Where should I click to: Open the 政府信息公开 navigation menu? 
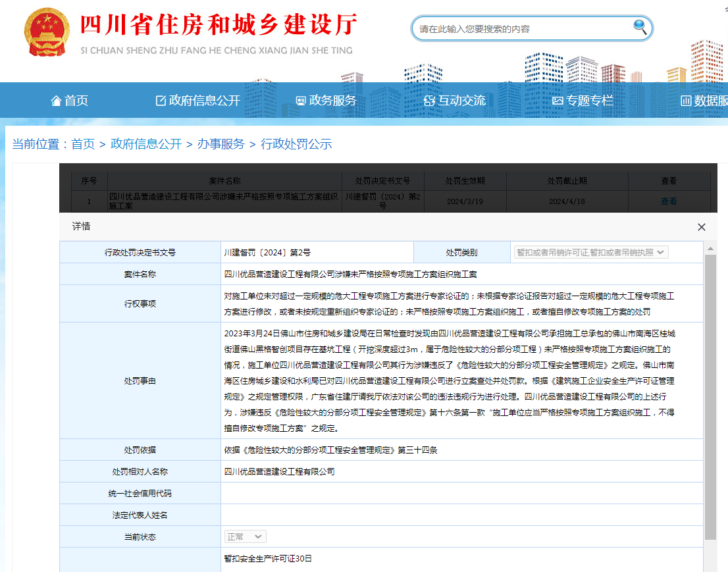198,101
